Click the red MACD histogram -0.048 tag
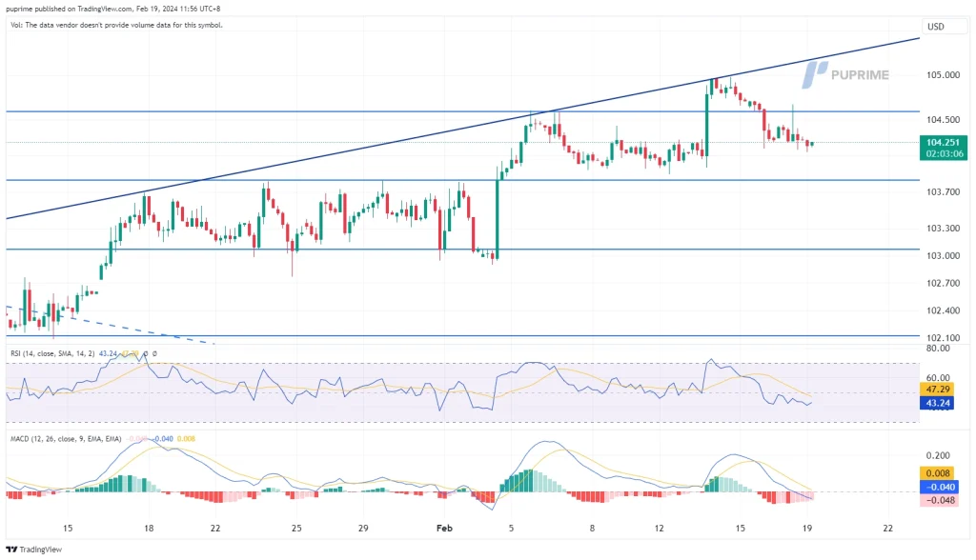 pyautogui.click(x=938, y=499)
